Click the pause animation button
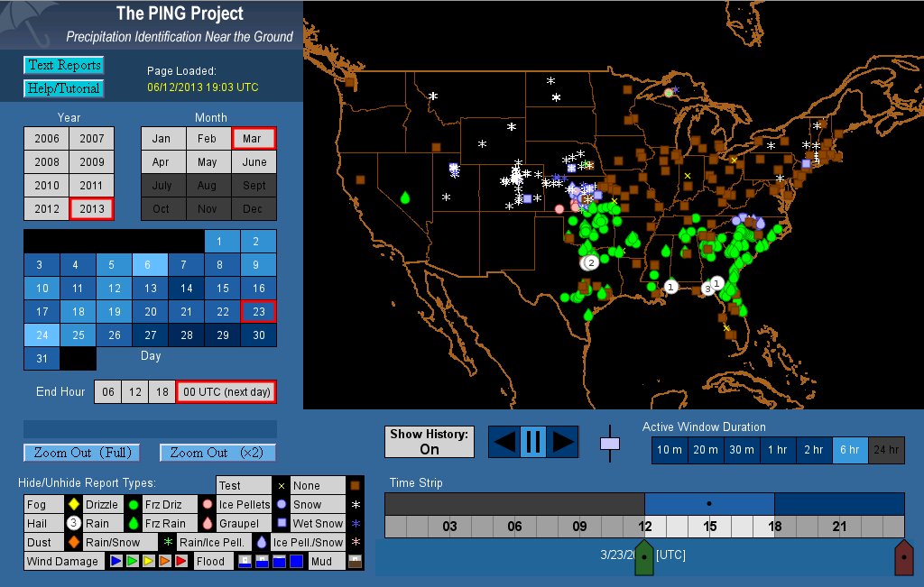This screenshot has width=924, height=587. pyautogui.click(x=532, y=441)
